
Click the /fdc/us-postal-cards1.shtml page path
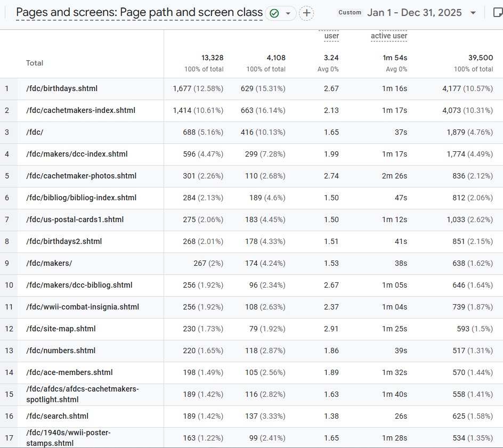(75, 219)
